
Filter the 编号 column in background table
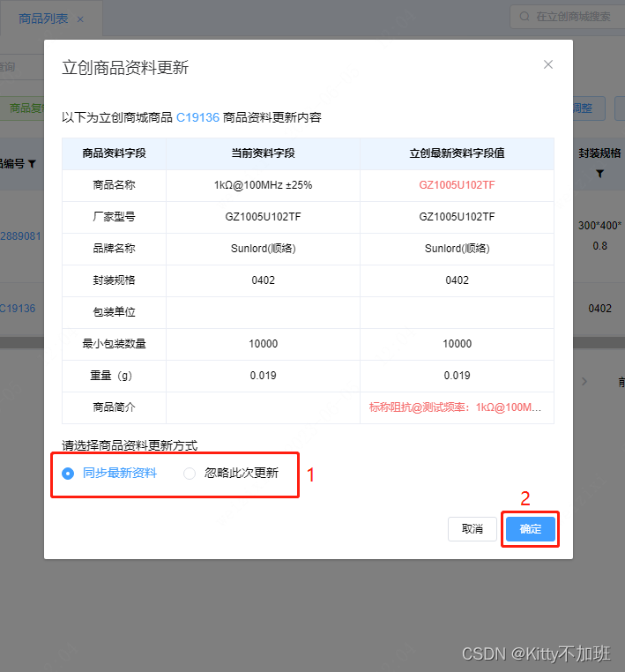click(x=32, y=164)
